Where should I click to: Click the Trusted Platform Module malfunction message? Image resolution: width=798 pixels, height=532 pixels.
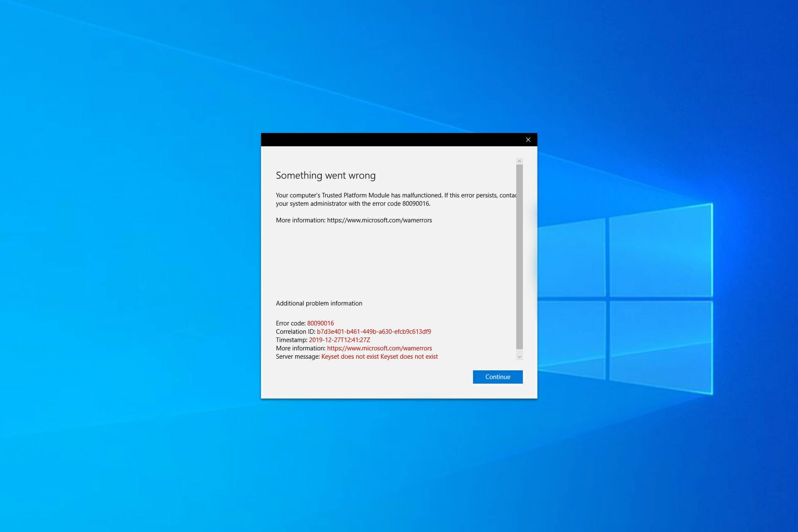pos(396,199)
